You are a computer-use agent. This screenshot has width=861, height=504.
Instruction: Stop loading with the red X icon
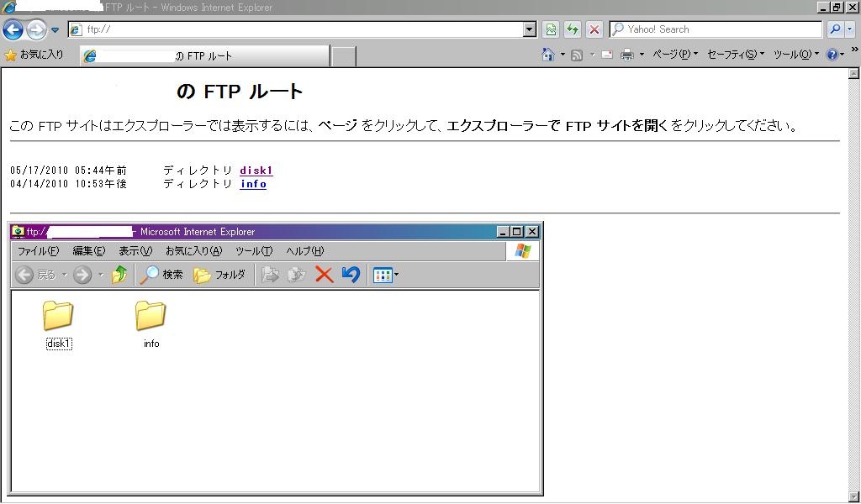(x=594, y=29)
